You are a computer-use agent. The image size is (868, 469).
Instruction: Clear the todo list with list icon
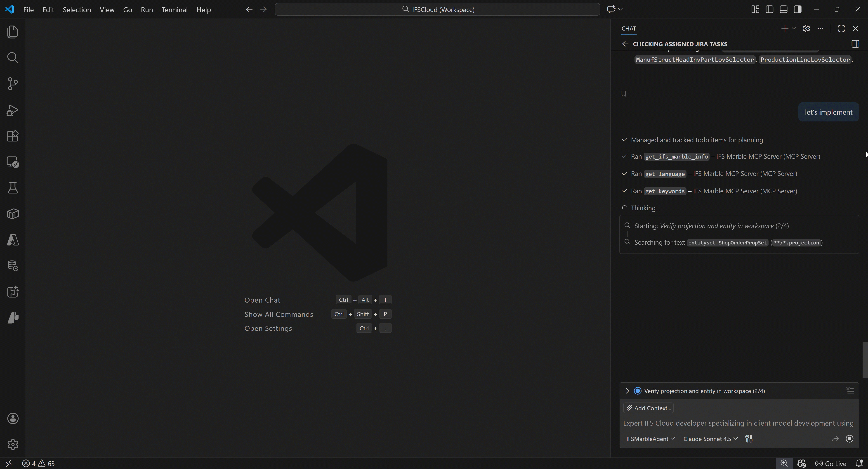(850, 391)
